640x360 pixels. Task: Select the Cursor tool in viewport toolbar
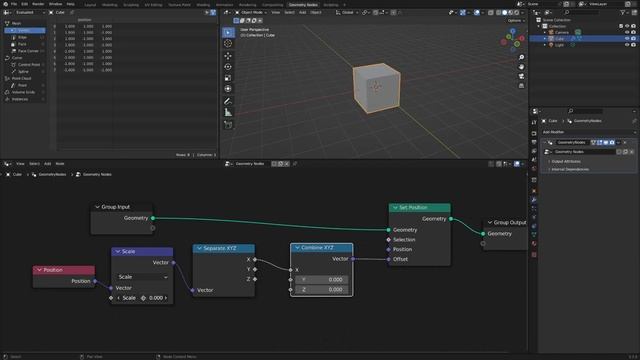(228, 44)
